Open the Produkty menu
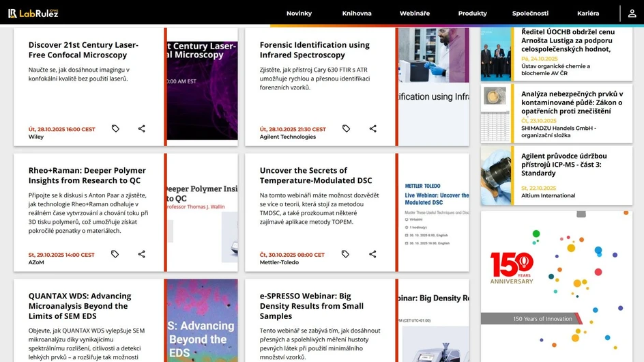The width and height of the screenshot is (644, 362). pos(472,14)
